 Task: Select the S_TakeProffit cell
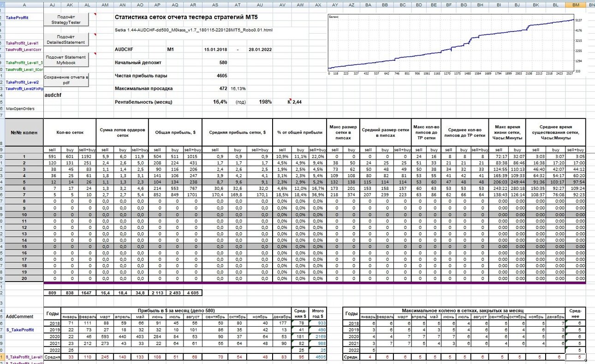click(x=20, y=330)
